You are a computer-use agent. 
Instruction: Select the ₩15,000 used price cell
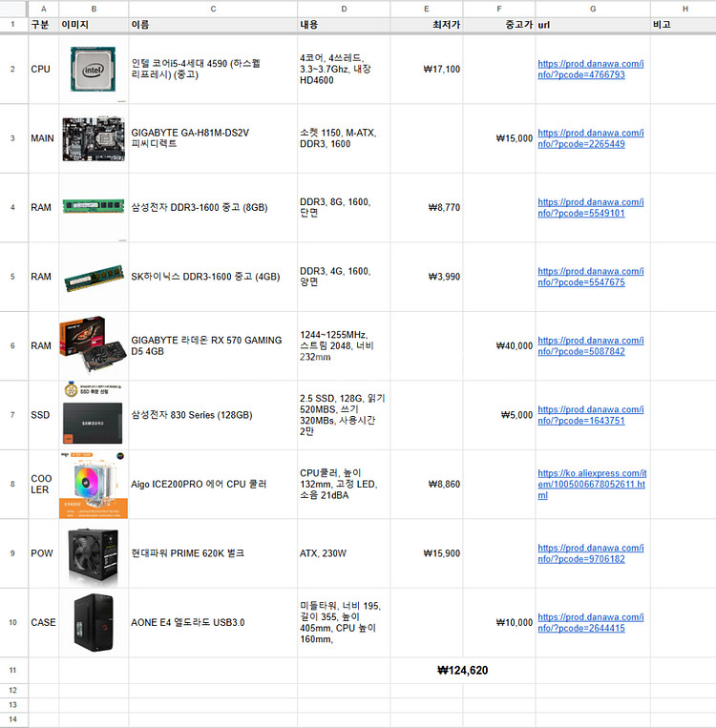pos(499,138)
